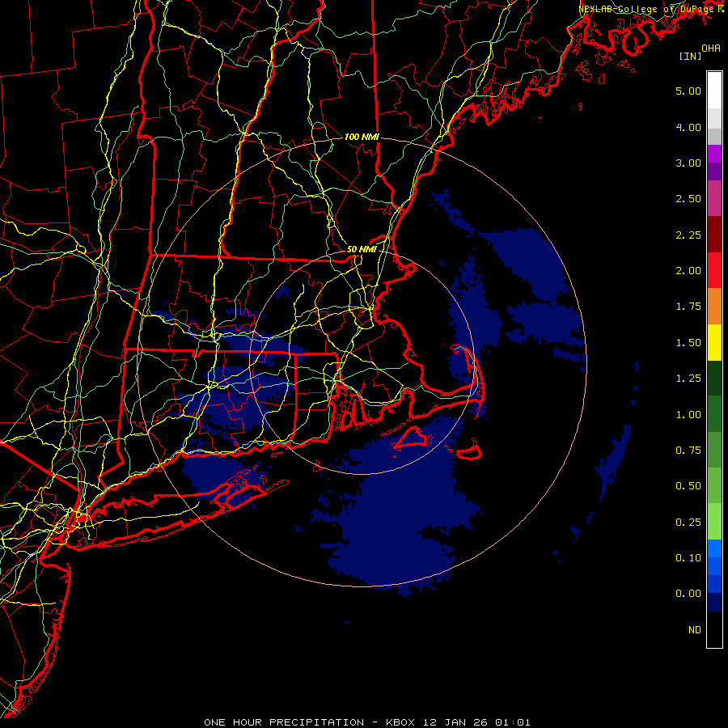The image size is (728, 728).
Task: Select the darkest green swatch at 1.25
Action: (714, 378)
